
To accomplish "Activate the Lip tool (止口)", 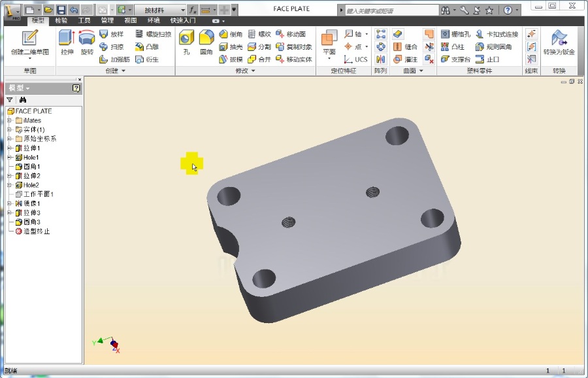I will tap(487, 60).
